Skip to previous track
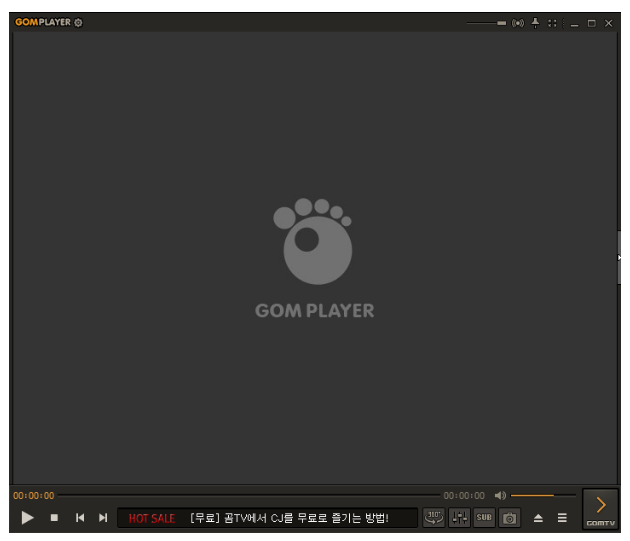 click(x=80, y=518)
